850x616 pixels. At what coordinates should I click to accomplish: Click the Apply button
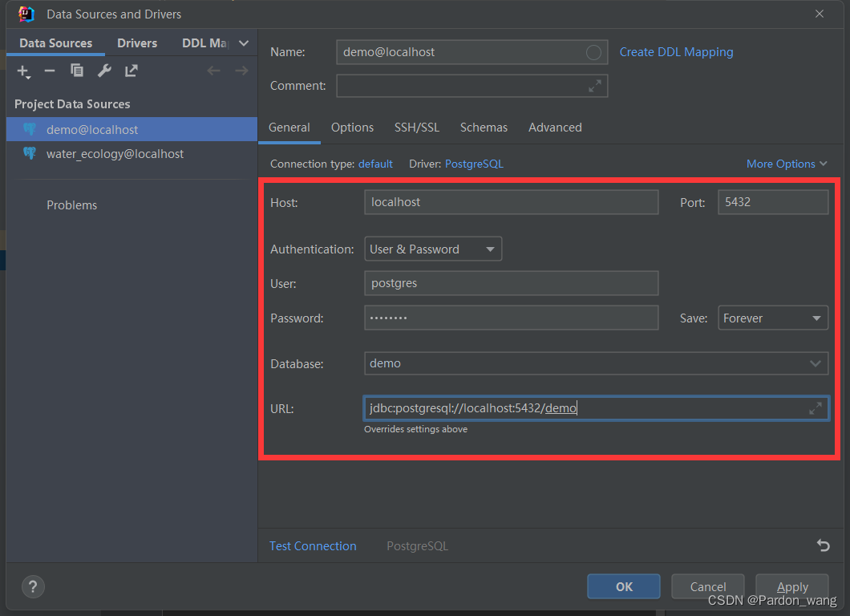tap(792, 586)
